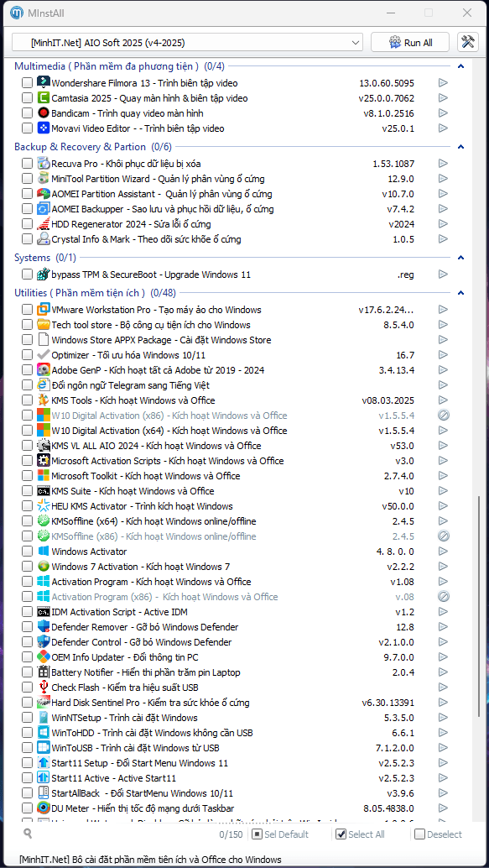Click the Tech tool store folder icon

pos(43,325)
